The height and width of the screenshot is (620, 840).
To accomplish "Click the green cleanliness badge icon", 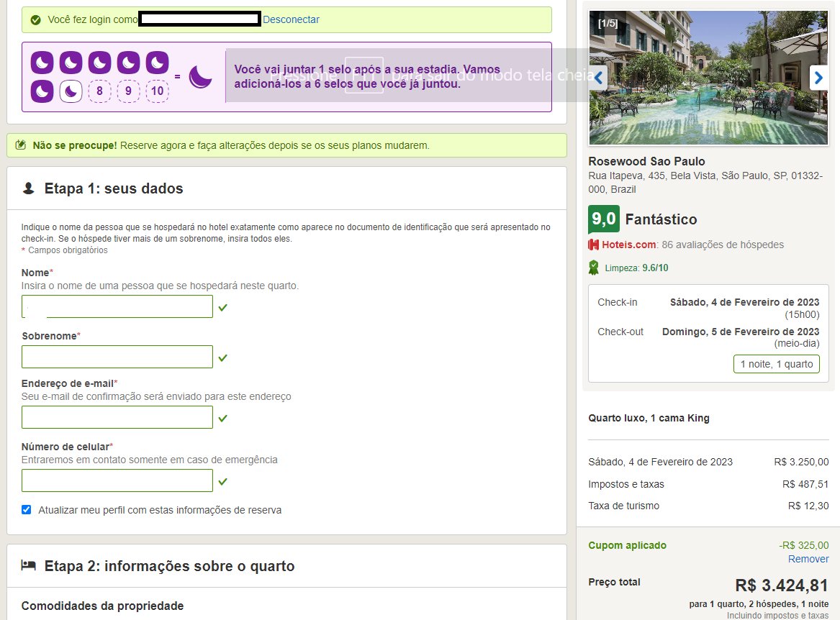I will (594, 268).
